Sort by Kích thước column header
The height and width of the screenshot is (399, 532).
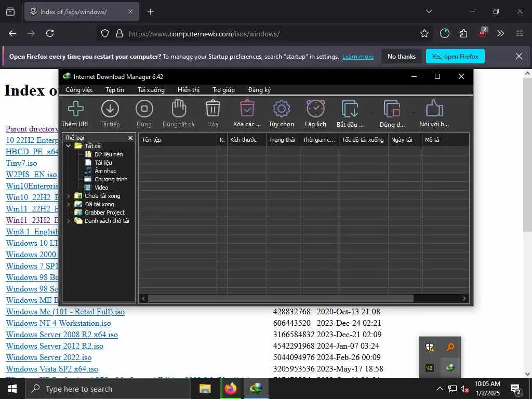[247, 140]
